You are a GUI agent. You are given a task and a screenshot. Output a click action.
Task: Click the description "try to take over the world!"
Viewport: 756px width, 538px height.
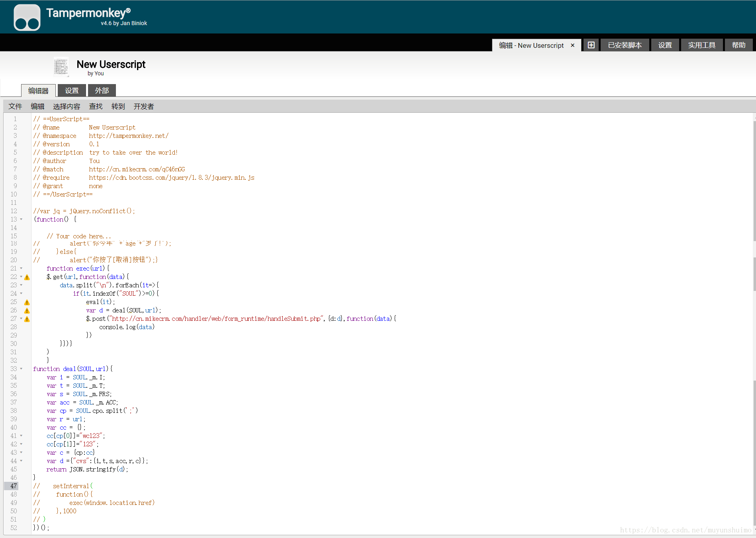pyautogui.click(x=133, y=152)
